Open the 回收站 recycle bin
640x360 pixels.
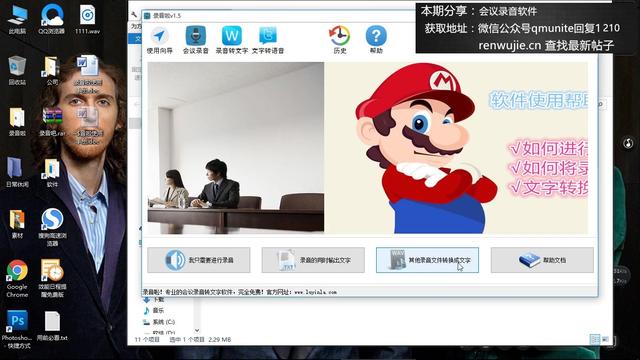17,71
